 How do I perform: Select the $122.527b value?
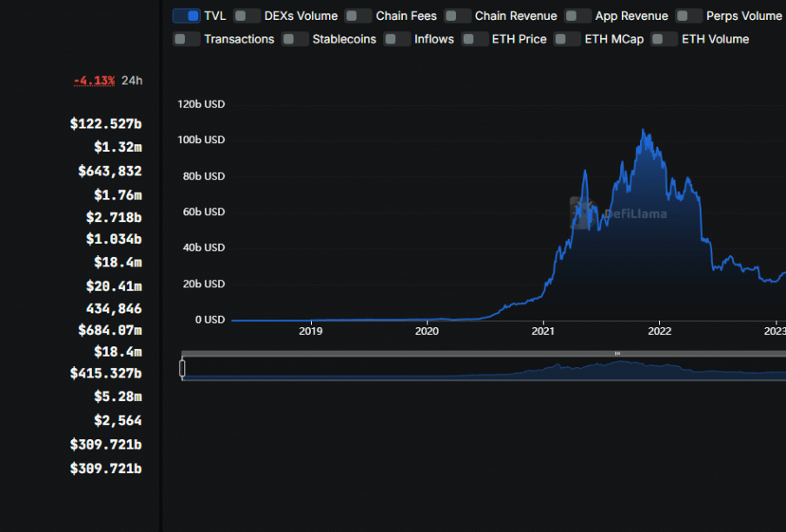click(x=106, y=124)
